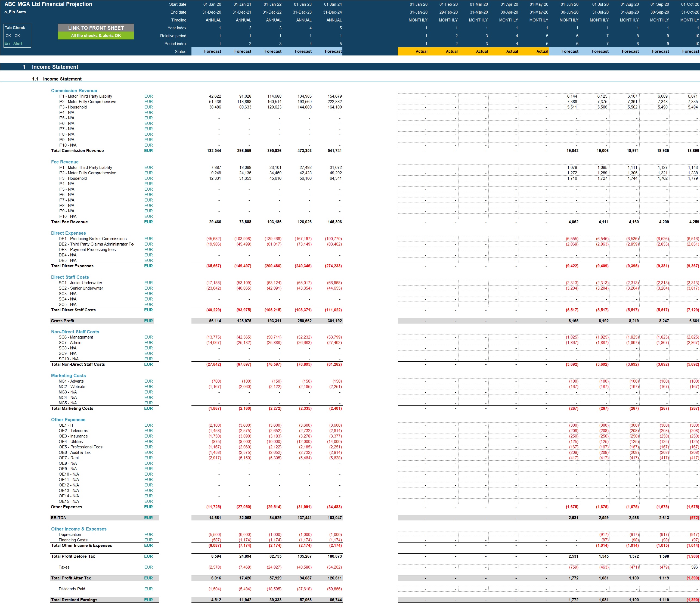Image resolution: width=700 pixels, height=608 pixels.
Task: Select the Financing Costs row label
Action: 73,540
